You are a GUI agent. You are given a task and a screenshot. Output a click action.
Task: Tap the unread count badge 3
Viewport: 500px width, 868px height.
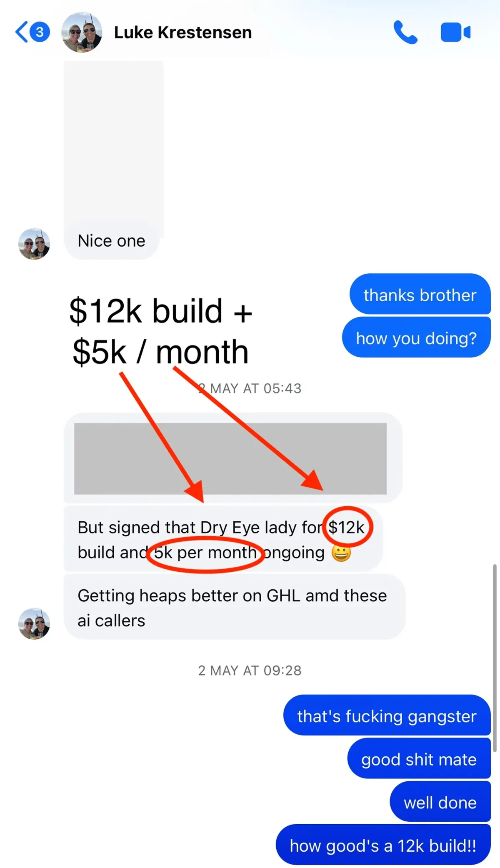click(40, 32)
